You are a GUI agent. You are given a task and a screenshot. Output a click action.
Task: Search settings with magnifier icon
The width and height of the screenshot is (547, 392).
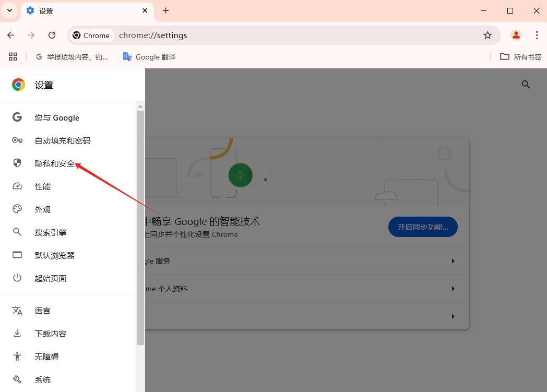(526, 85)
